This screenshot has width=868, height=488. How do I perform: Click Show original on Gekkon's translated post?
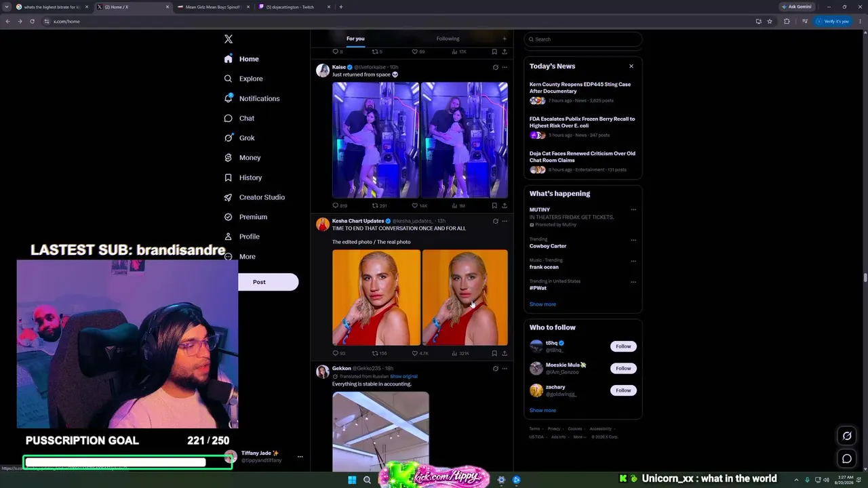(403, 376)
